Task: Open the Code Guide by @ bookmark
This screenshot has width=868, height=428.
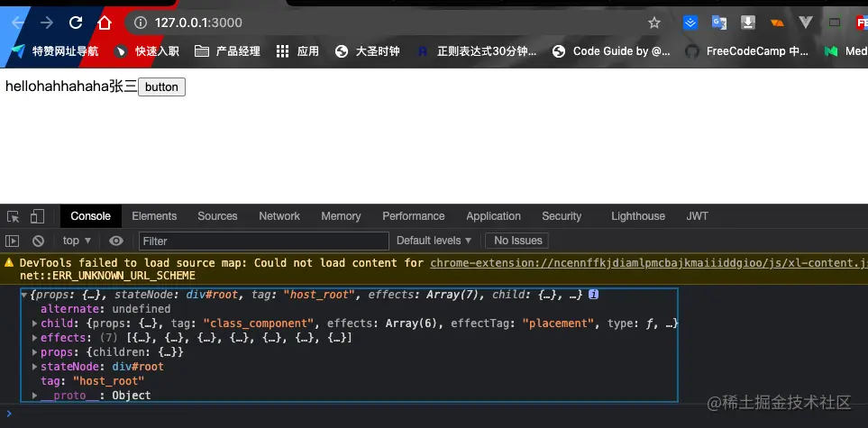Action: click(611, 51)
